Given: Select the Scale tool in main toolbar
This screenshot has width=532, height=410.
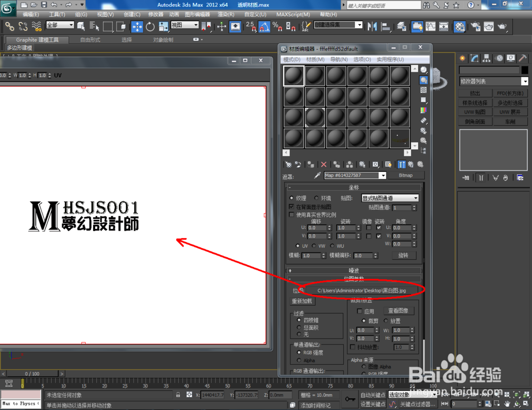Looking at the screenshot, I should point(163,27).
